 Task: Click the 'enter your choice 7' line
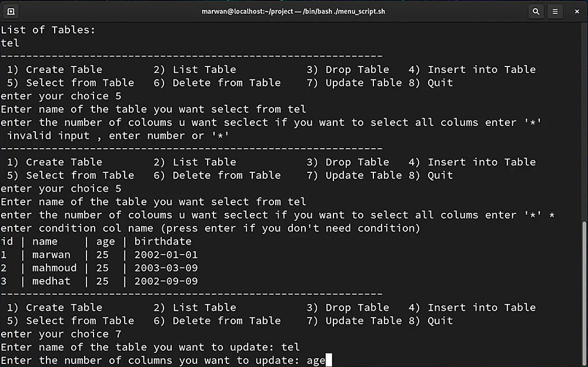coord(55,334)
